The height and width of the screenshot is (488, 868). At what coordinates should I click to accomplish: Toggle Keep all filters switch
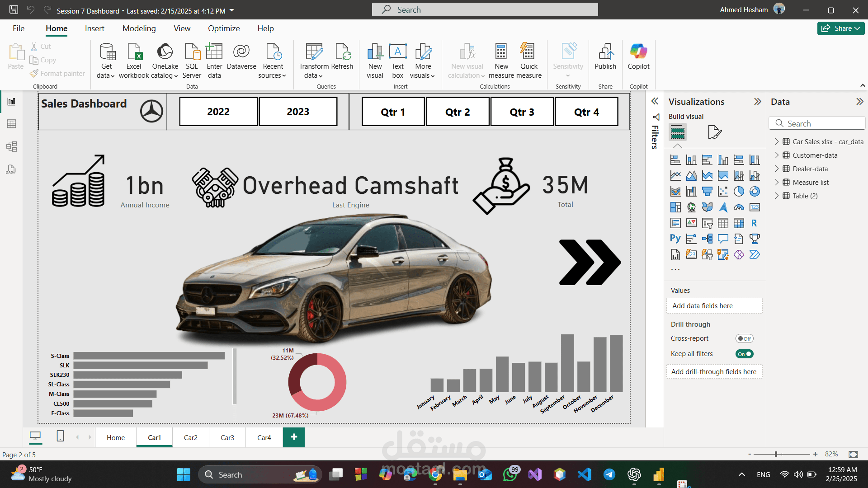pos(744,354)
